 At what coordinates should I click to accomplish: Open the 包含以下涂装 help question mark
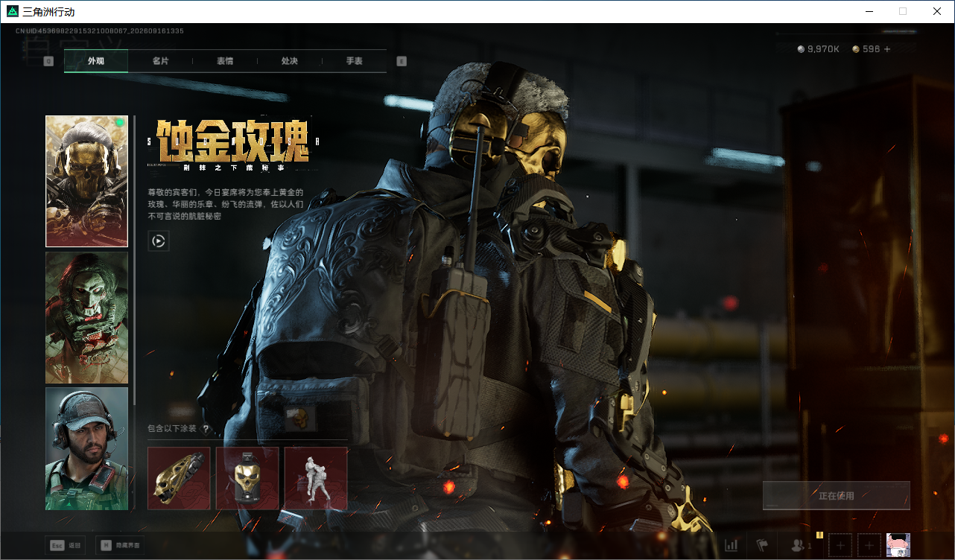coord(206,429)
